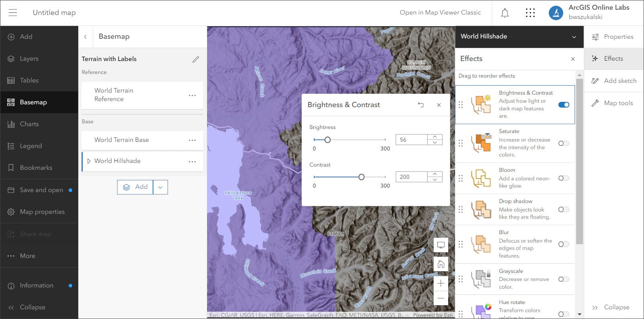Open options for World Terrain Reference
This screenshot has width=644, height=319.
coord(192,95)
